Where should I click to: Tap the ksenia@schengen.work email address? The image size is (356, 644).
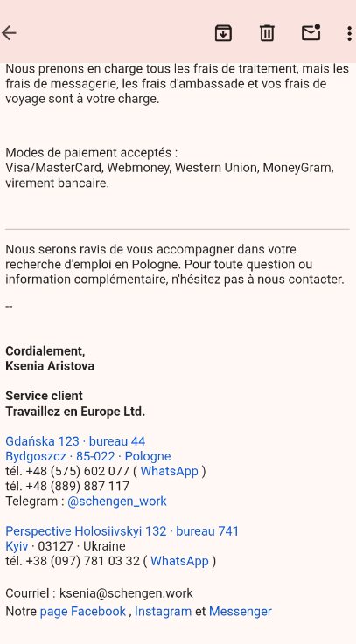126,593
